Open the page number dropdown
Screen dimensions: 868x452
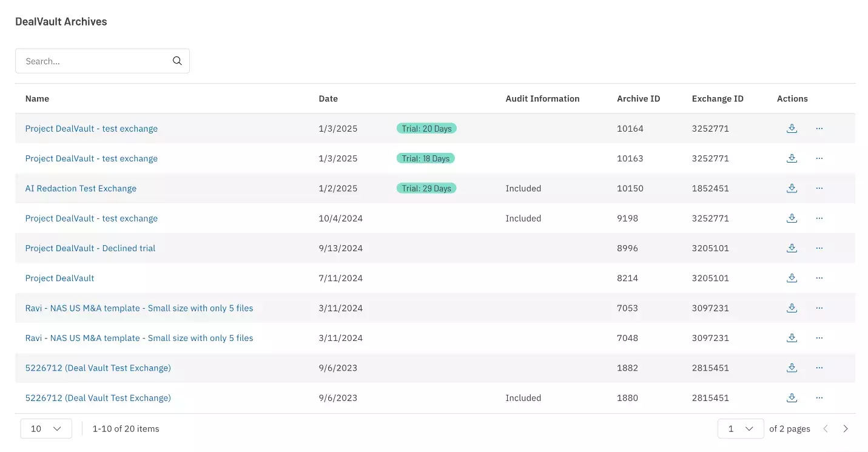pos(740,428)
